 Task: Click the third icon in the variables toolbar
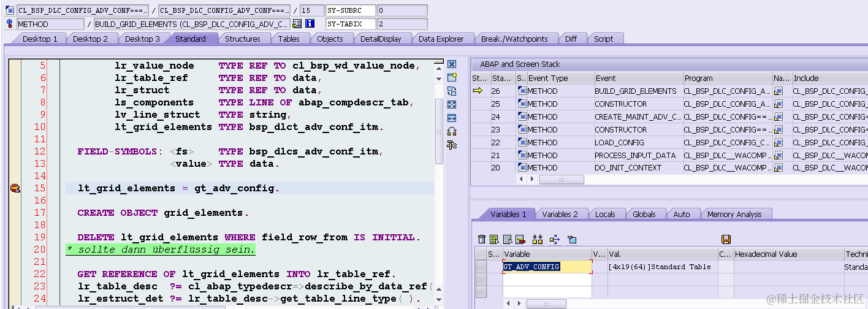[x=508, y=239]
